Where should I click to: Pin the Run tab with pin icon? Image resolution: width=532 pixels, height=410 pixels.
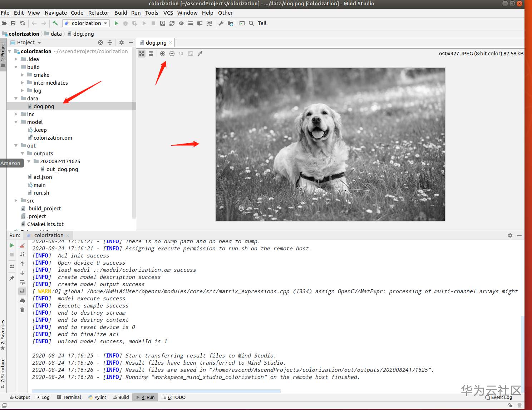(x=12, y=278)
